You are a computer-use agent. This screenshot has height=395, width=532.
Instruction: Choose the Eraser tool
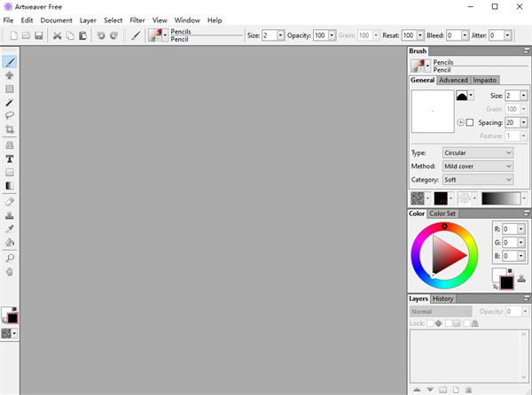click(10, 201)
